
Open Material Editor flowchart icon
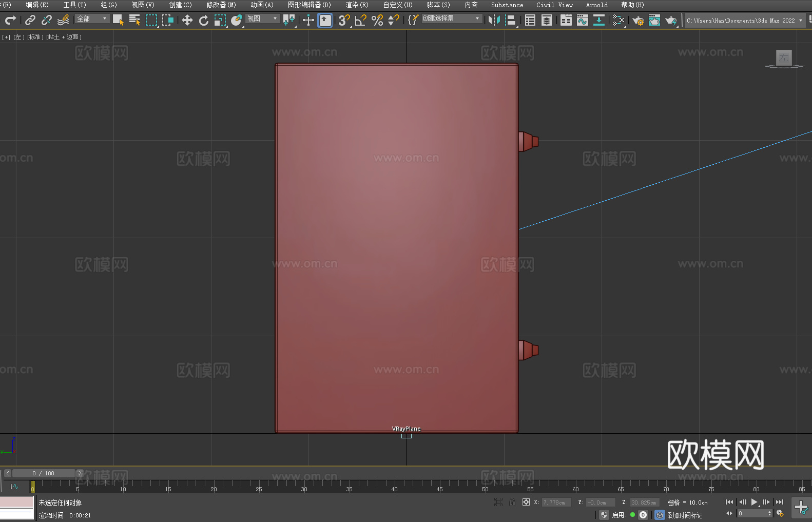(618, 20)
